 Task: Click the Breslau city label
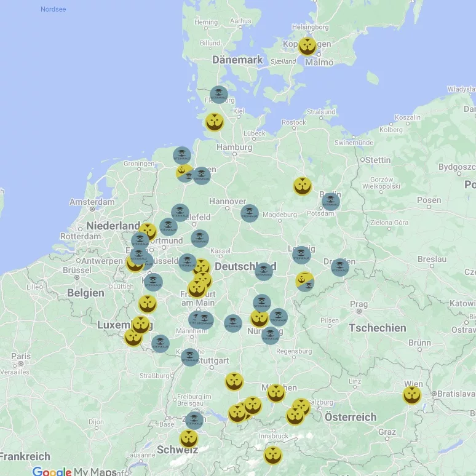coord(432,260)
